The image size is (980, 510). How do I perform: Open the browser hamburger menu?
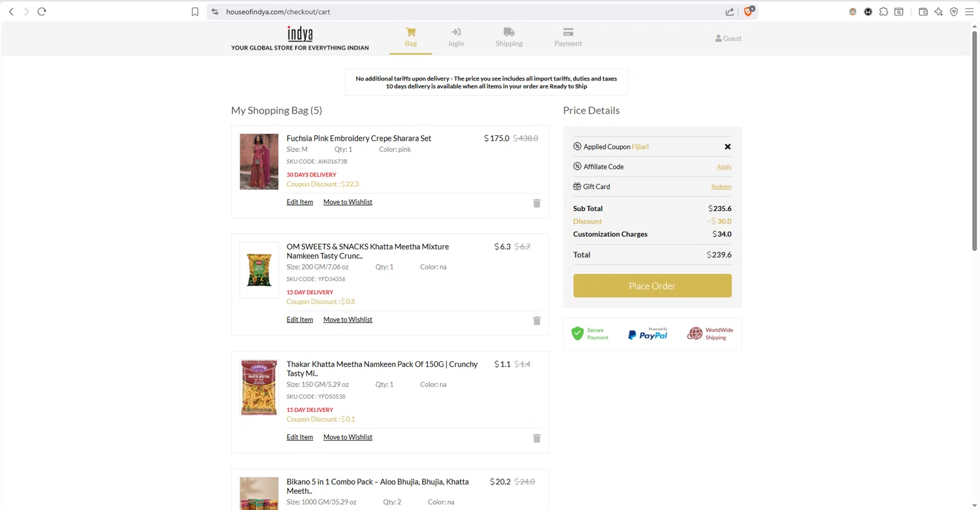coord(970,12)
